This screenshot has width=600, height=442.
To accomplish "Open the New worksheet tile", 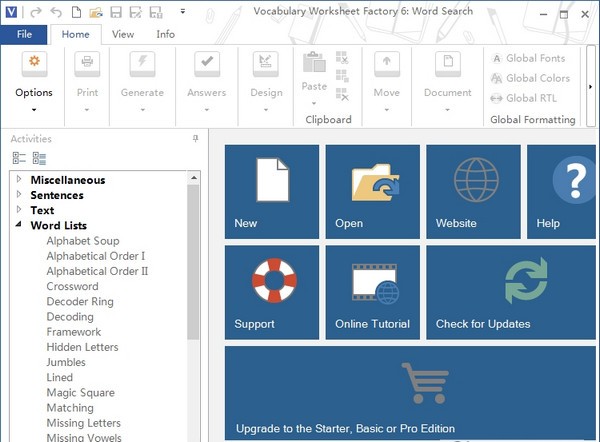I will (272, 191).
